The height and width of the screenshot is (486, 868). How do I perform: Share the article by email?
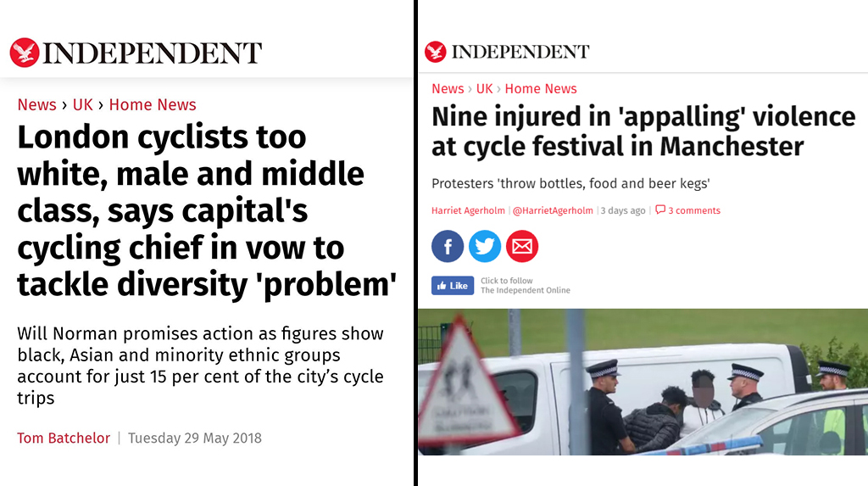pos(522,246)
